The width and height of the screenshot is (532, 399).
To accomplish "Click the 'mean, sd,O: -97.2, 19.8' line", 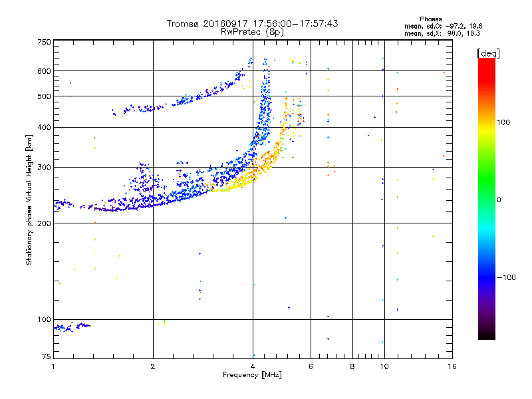I will (443, 26).
